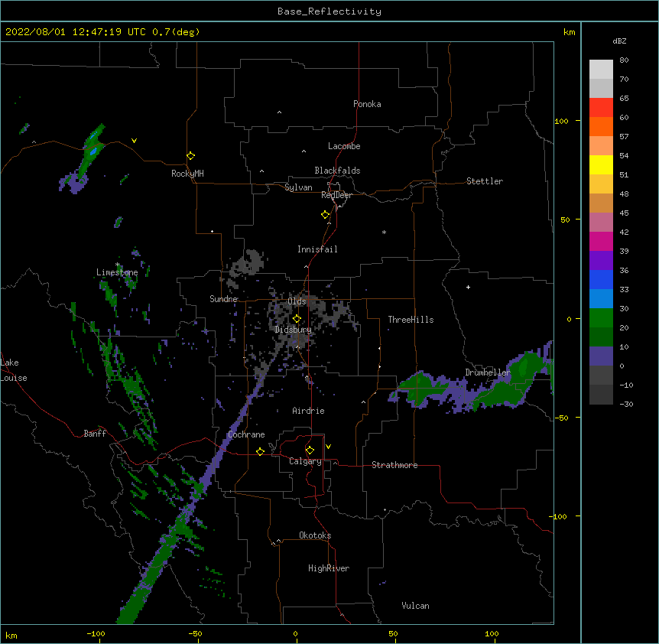659x644 pixels.
Task: Click the Innisfail label
Action: [317, 249]
